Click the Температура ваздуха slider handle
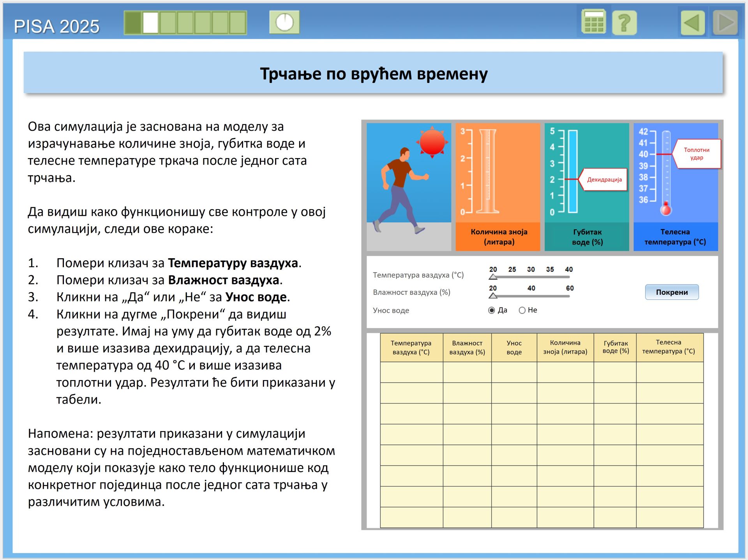Screen dimensions: 748x560 coord(493,277)
